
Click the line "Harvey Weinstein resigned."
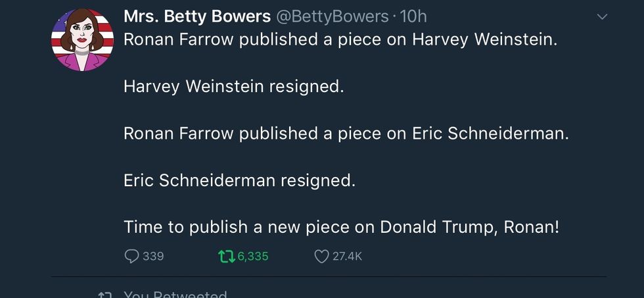pos(233,86)
